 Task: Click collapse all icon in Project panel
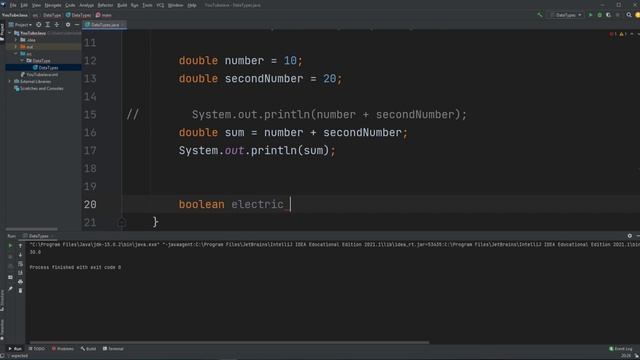click(57, 25)
